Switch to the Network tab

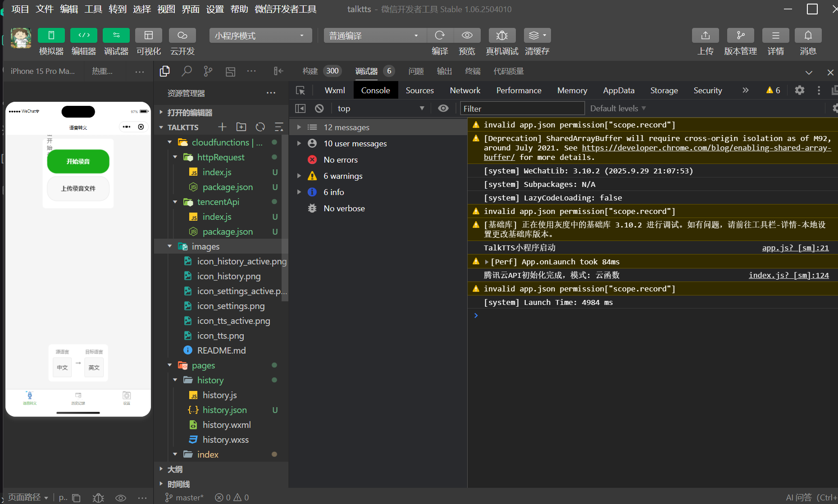point(465,91)
